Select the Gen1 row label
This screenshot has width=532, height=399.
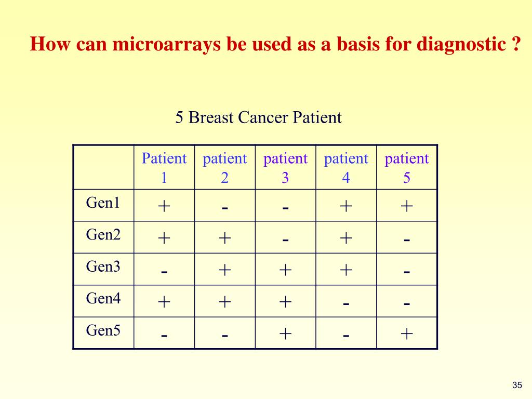tap(103, 203)
